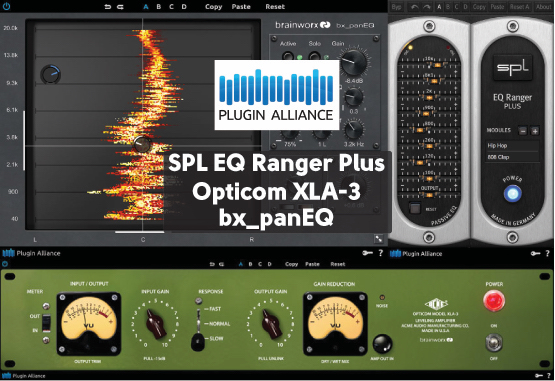Screen dimensions: 555x381
Task: Toggle the Opticom XLA-3 toolbar power icon
Action: tap(5, 264)
